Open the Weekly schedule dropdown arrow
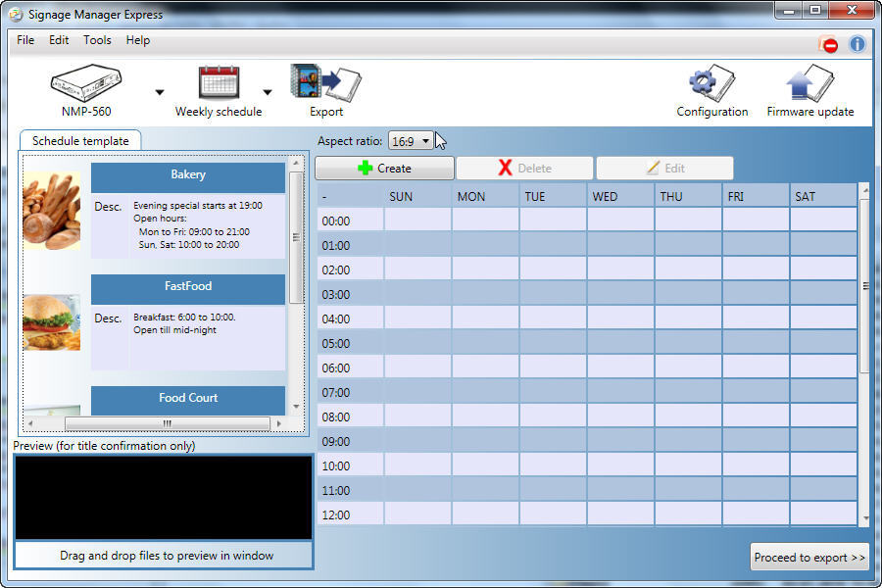Image resolution: width=882 pixels, height=588 pixels. pyautogui.click(x=267, y=90)
